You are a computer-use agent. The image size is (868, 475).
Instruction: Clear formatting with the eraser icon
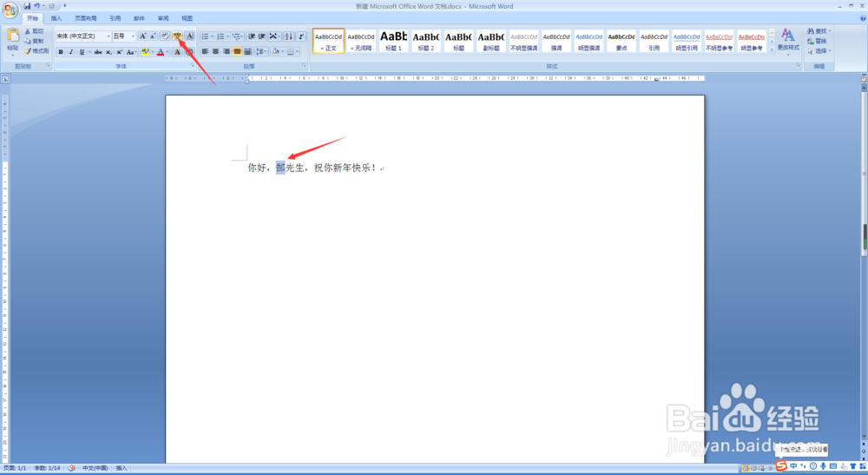click(165, 36)
